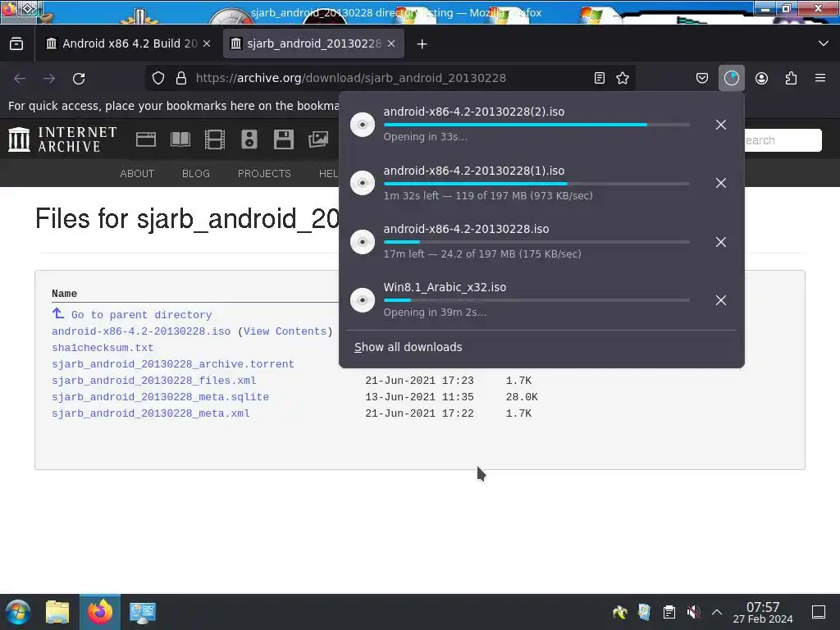Close the Android x86 4.2 Build tab
Screen dimensions: 840x630
(x=207, y=44)
